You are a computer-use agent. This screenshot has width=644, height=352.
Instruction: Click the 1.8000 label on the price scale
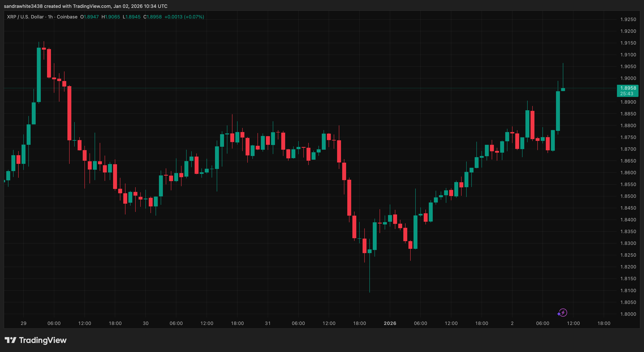coord(628,314)
